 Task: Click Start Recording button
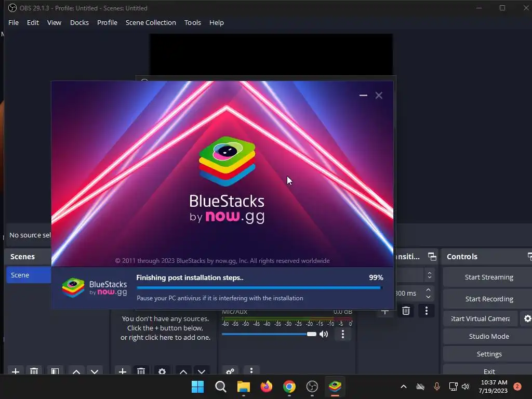coord(488,299)
